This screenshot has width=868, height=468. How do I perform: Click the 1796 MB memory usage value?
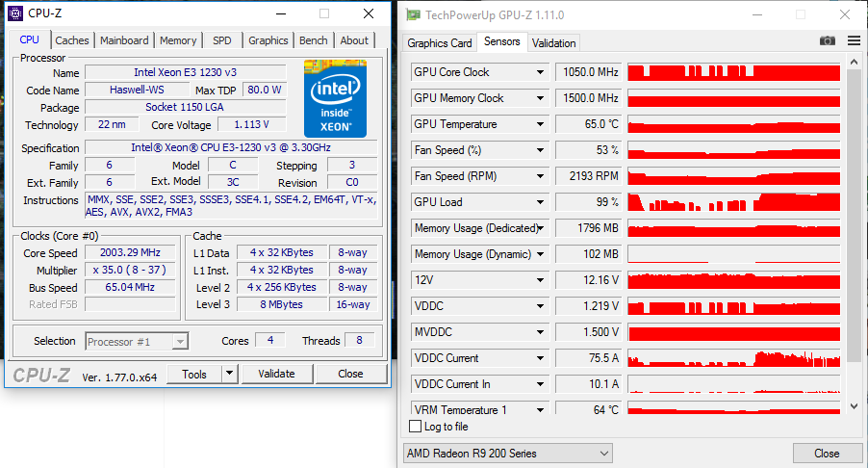(x=589, y=228)
